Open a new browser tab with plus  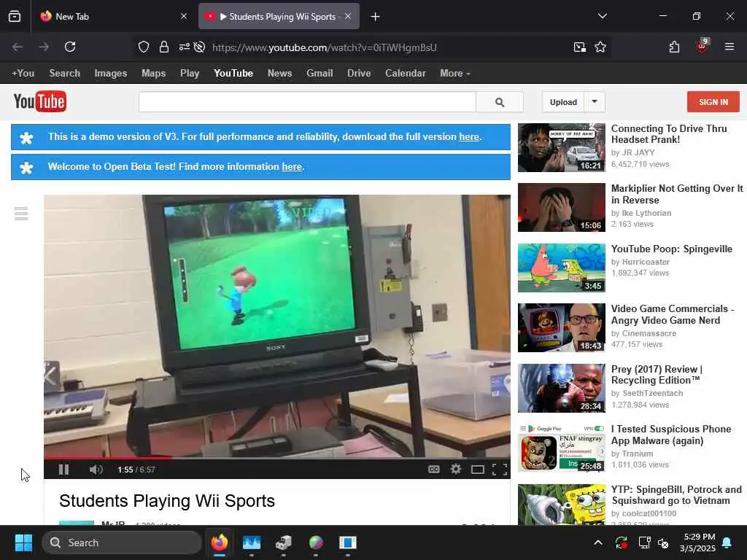[x=376, y=17]
